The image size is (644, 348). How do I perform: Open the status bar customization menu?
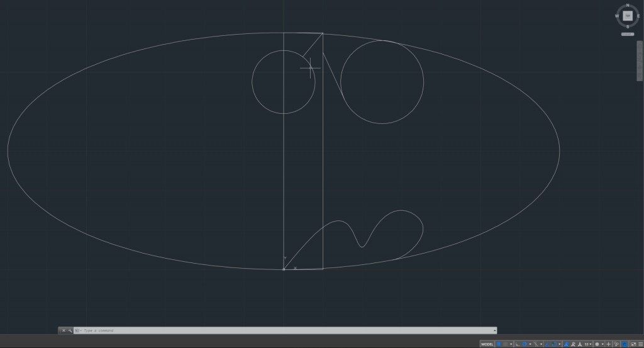[x=641, y=344]
